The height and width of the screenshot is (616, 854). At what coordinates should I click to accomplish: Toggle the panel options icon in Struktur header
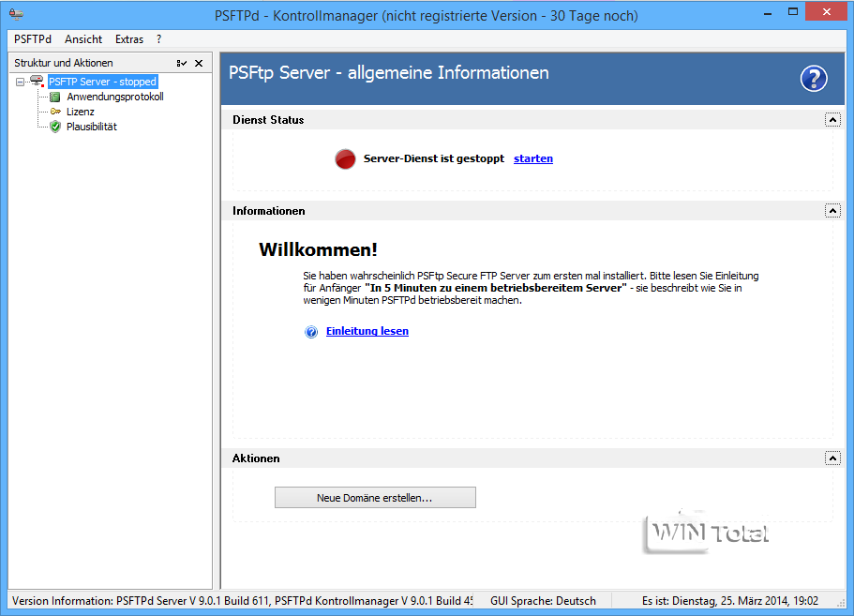182,63
